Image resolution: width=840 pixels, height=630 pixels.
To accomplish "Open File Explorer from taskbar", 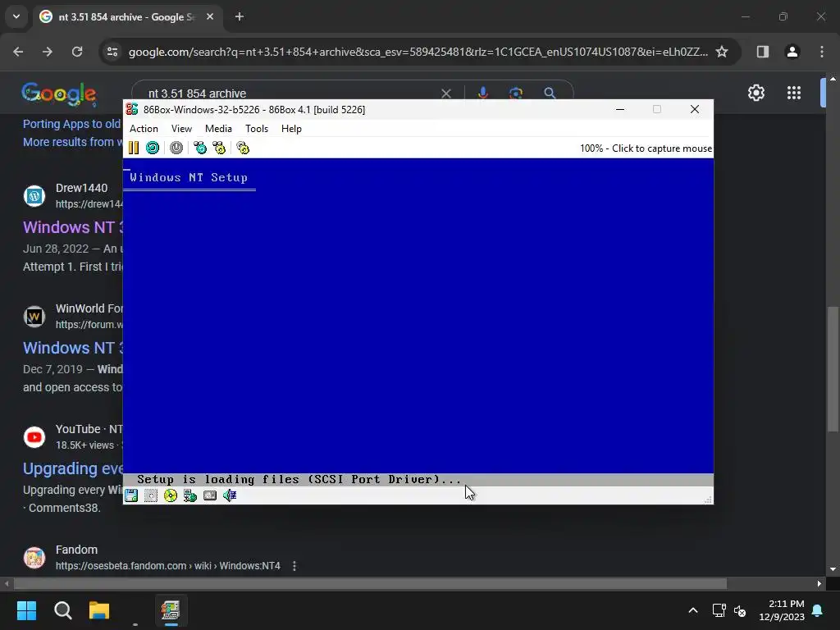I will coord(99,610).
